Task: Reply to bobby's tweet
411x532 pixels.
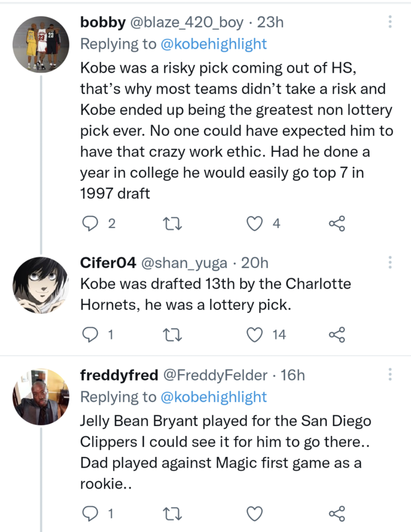Action: tap(90, 224)
